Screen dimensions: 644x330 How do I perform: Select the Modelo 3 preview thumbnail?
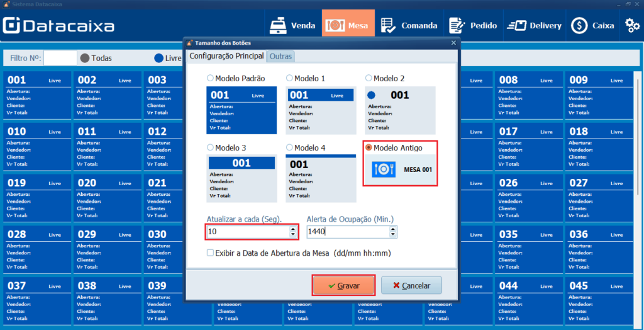tap(241, 179)
